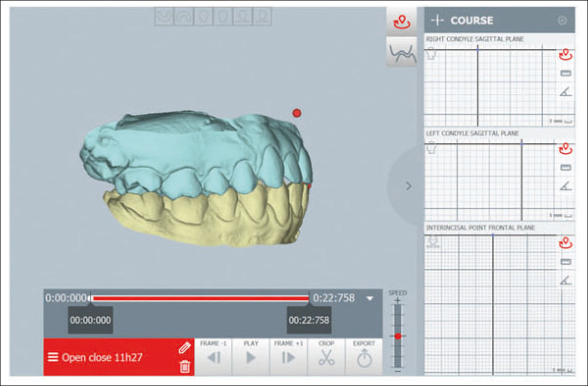Click INTERINCISAL POINT FRONTAL PLANE title

click(480, 227)
